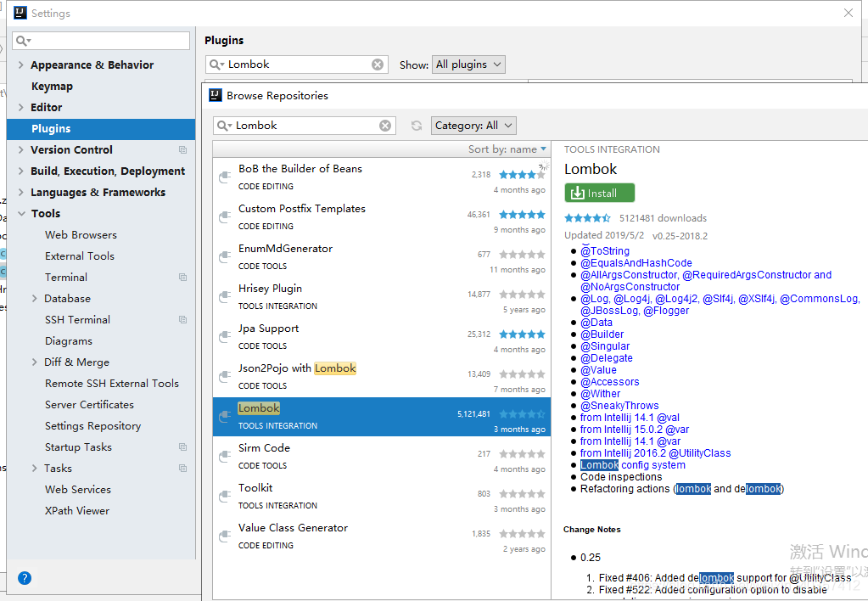Clear the Browse Repositories search field

pyautogui.click(x=385, y=126)
